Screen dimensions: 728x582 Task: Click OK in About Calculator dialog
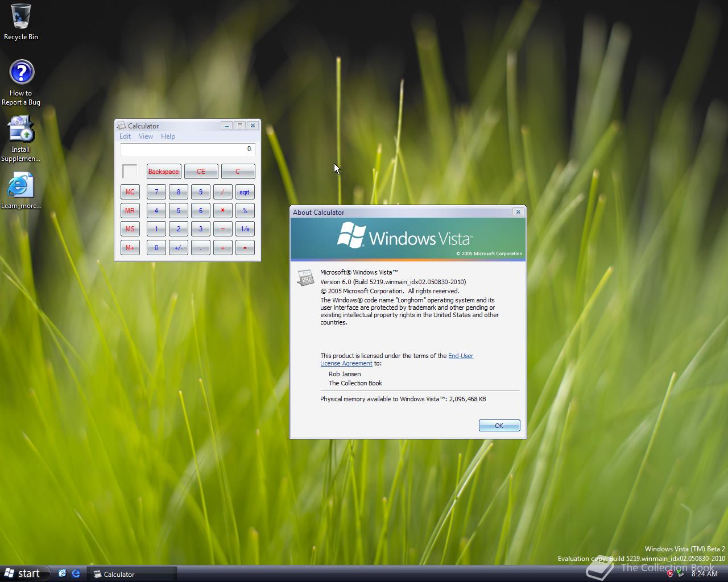pyautogui.click(x=499, y=426)
